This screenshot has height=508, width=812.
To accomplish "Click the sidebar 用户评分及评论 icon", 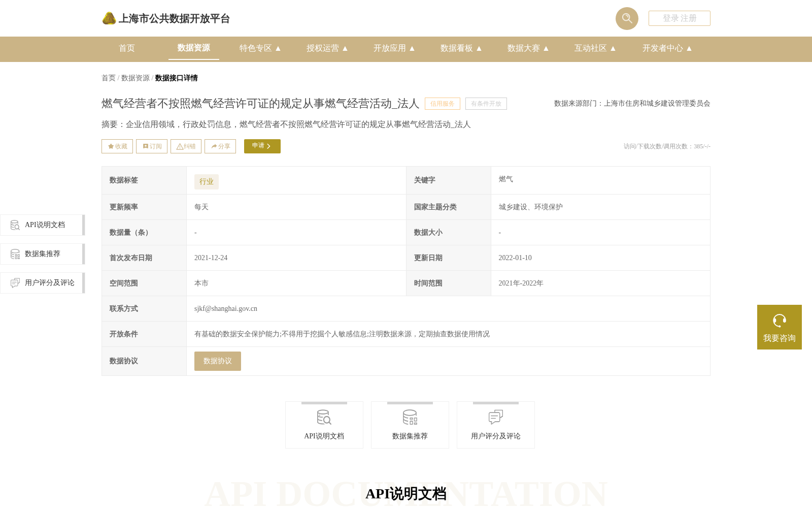I will coord(15,283).
